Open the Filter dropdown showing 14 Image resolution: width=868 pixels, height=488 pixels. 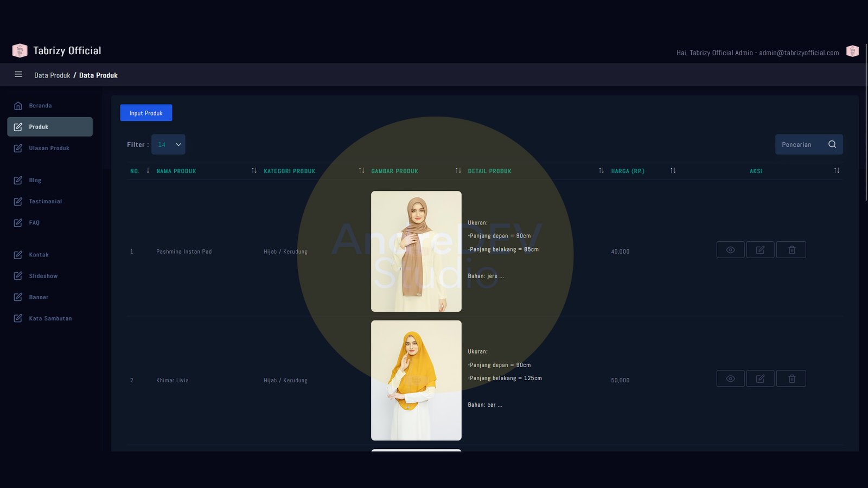168,145
